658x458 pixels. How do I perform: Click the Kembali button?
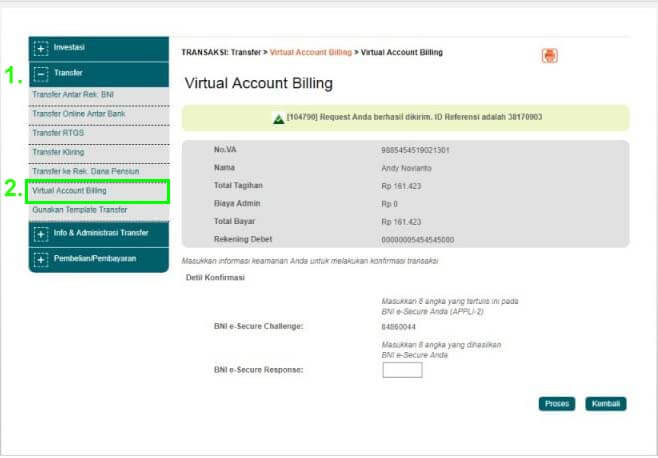point(606,403)
